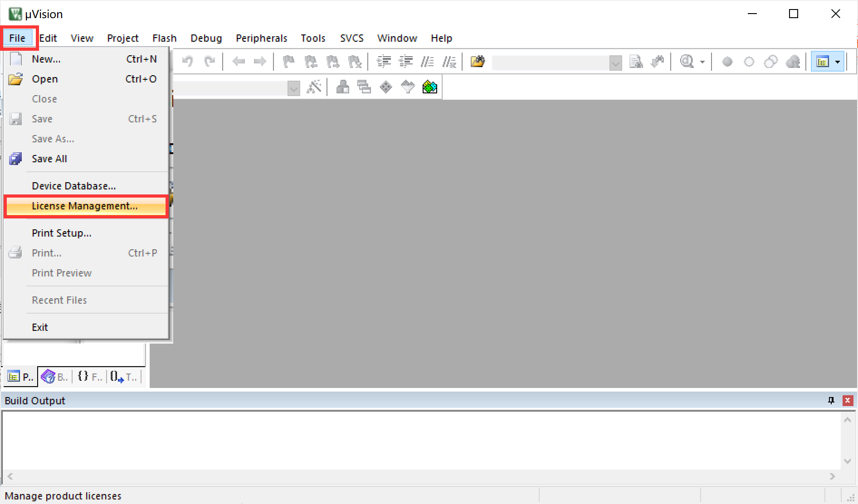Image resolution: width=858 pixels, height=504 pixels.
Task: Open Device Database... from the File menu
Action: 86,186
